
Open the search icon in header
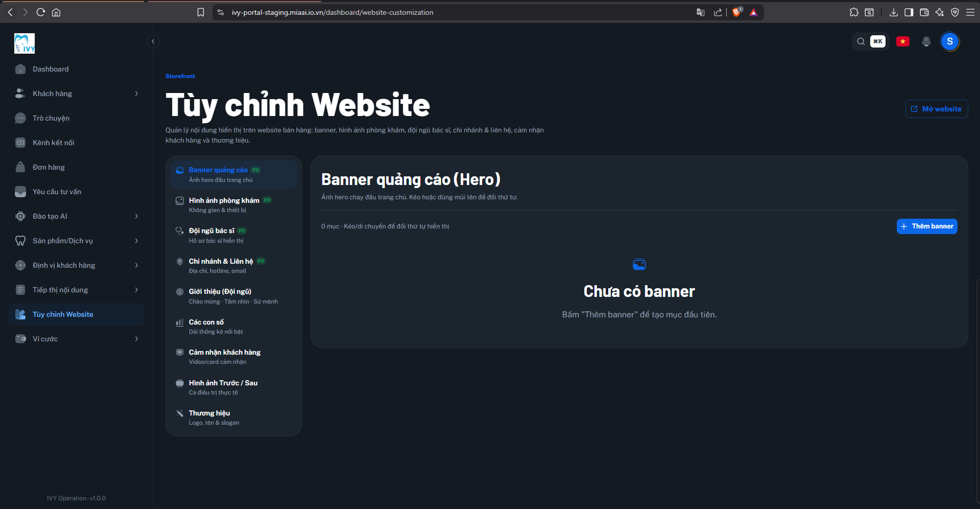[861, 41]
